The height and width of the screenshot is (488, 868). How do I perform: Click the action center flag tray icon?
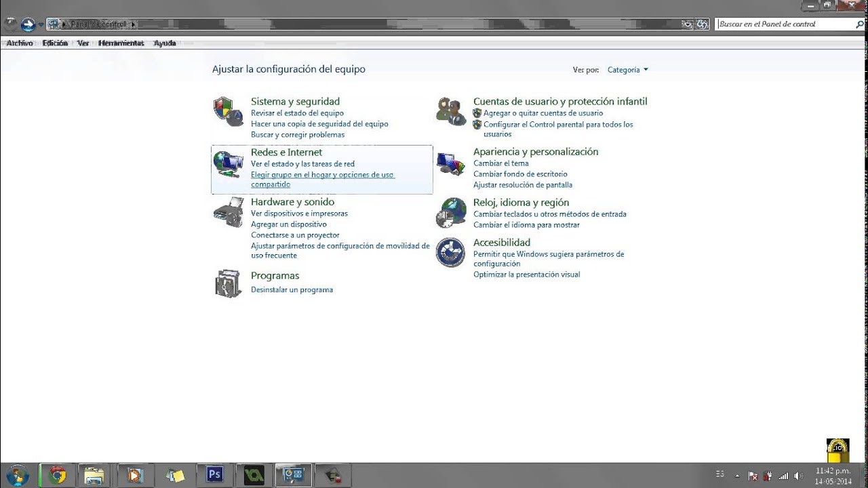(753, 476)
